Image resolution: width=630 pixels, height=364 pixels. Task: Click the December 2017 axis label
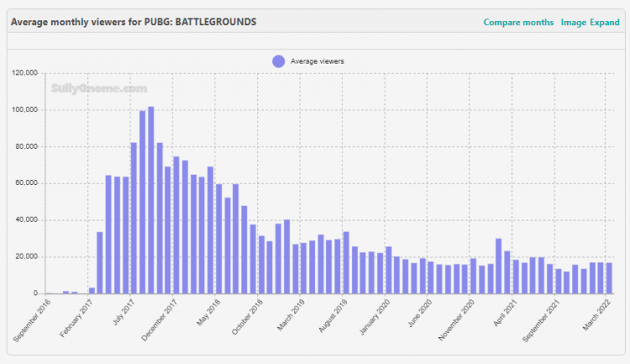(x=160, y=320)
